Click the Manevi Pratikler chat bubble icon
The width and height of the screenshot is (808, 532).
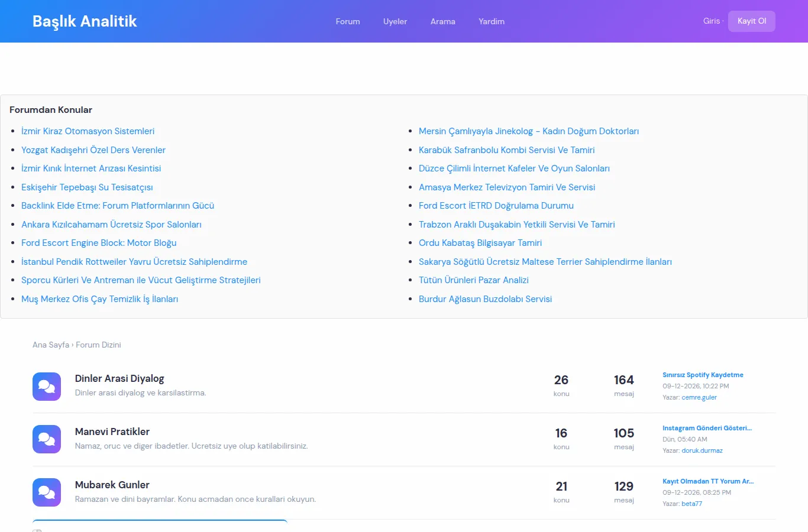pos(47,439)
